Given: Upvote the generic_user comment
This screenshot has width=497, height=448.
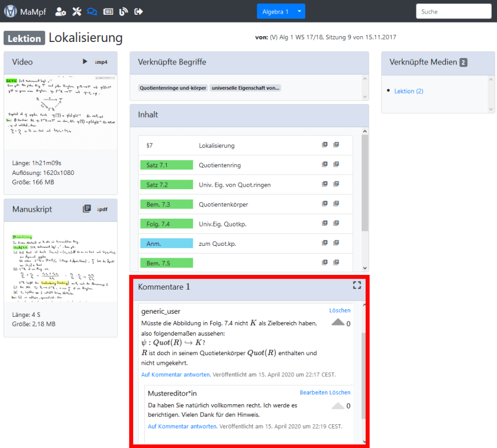Looking at the screenshot, I should (x=337, y=323).
